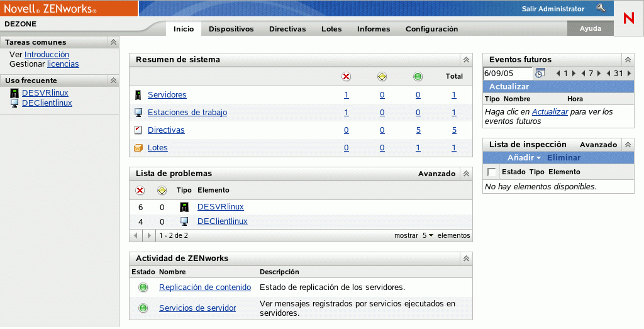Select the Inicio tab

click(184, 29)
